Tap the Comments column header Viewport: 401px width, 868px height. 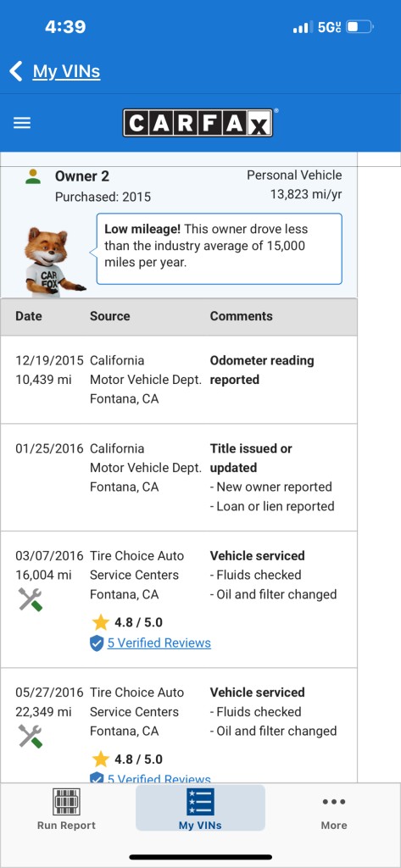pyautogui.click(x=241, y=316)
